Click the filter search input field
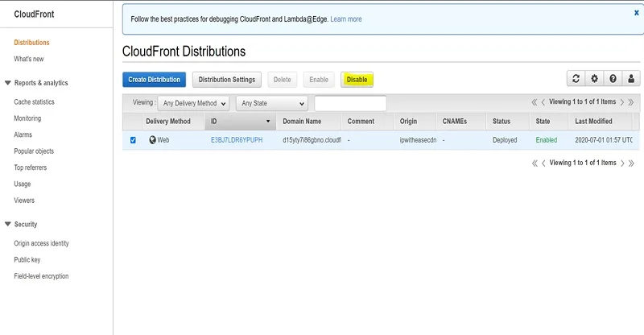644x335 pixels. coord(350,103)
